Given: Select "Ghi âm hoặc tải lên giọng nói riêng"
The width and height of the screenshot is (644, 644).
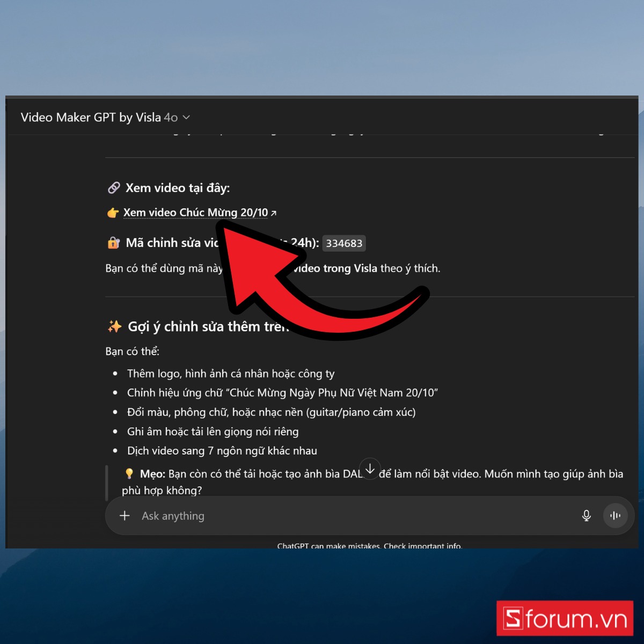Looking at the screenshot, I should click(x=213, y=431).
